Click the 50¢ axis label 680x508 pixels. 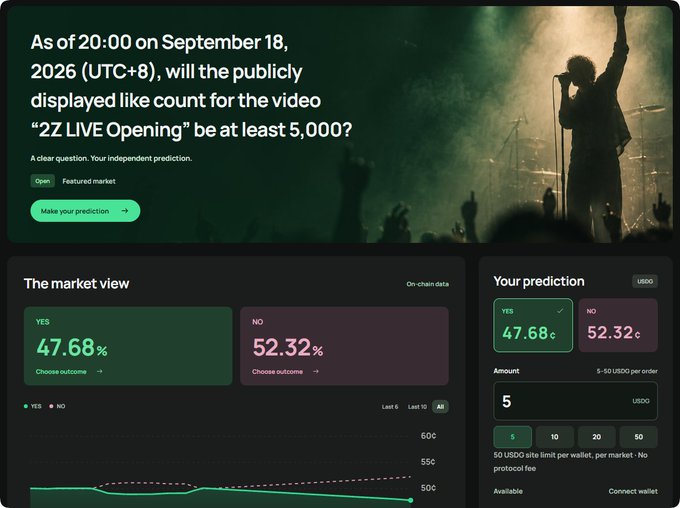point(428,488)
